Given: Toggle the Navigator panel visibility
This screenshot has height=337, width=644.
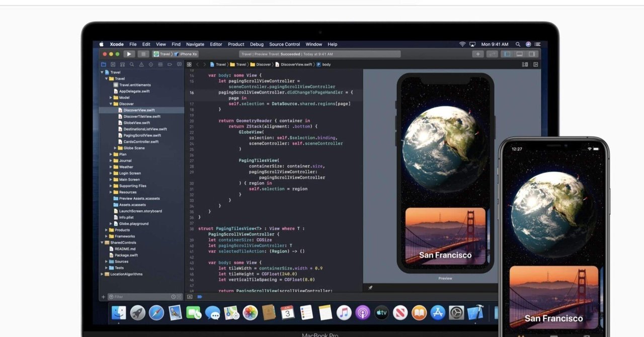Looking at the screenshot, I should coord(507,54).
